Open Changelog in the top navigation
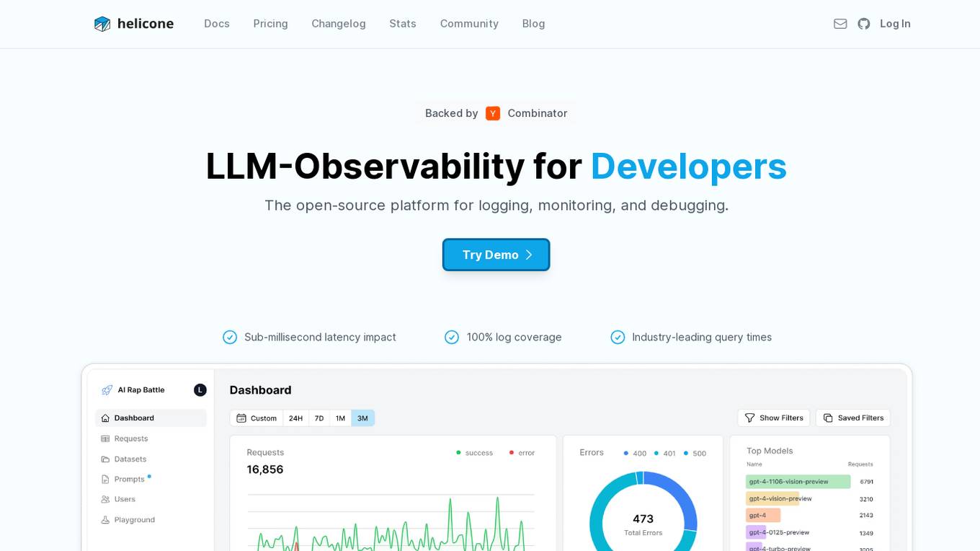 tap(339, 24)
